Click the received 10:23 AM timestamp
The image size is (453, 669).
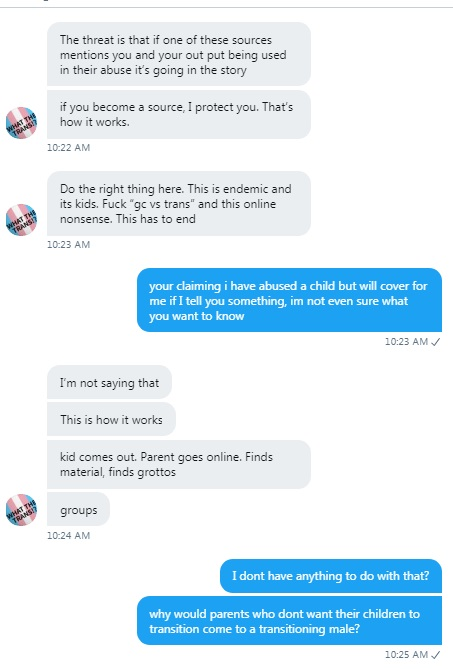tap(68, 244)
